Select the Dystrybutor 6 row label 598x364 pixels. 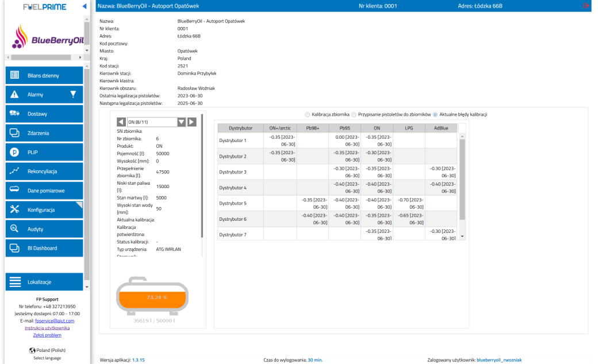tap(233, 219)
